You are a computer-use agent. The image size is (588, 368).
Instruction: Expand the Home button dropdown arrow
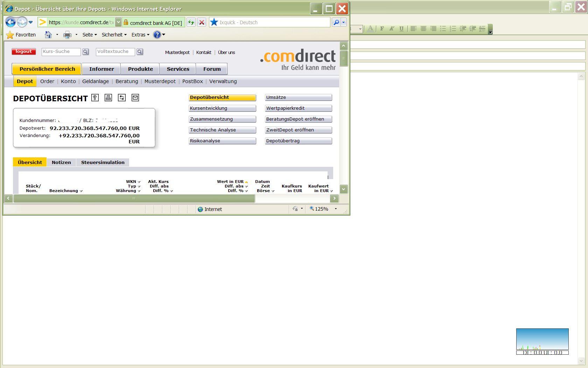click(57, 35)
